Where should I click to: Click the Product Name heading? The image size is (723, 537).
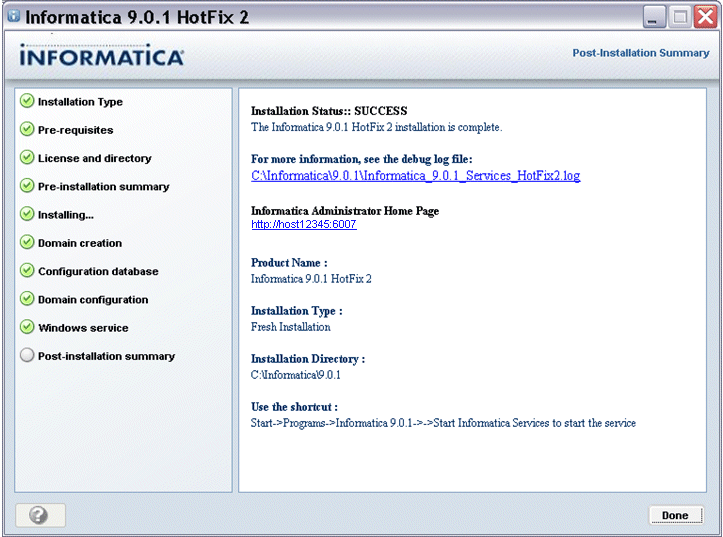tap(289, 263)
